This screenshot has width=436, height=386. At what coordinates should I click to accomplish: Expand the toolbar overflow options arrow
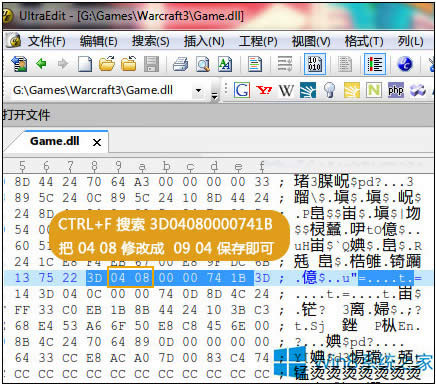tap(215, 96)
